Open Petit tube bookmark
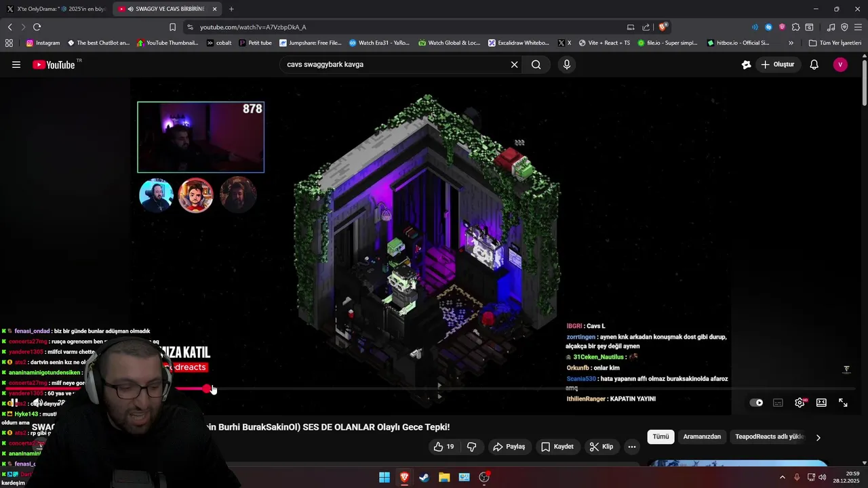The height and width of the screenshot is (488, 868). pos(255,43)
